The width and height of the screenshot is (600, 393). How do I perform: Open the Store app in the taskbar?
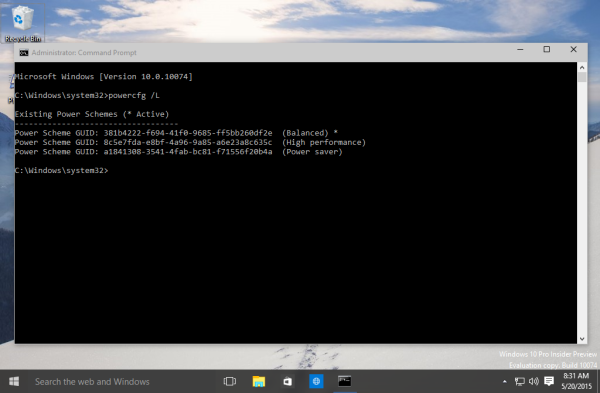click(287, 382)
